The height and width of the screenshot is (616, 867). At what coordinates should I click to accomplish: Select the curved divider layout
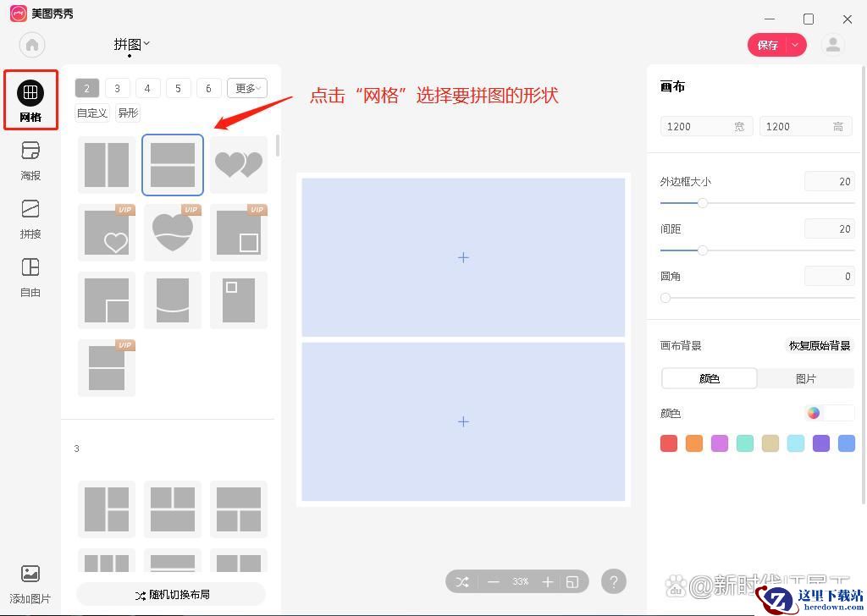173,300
